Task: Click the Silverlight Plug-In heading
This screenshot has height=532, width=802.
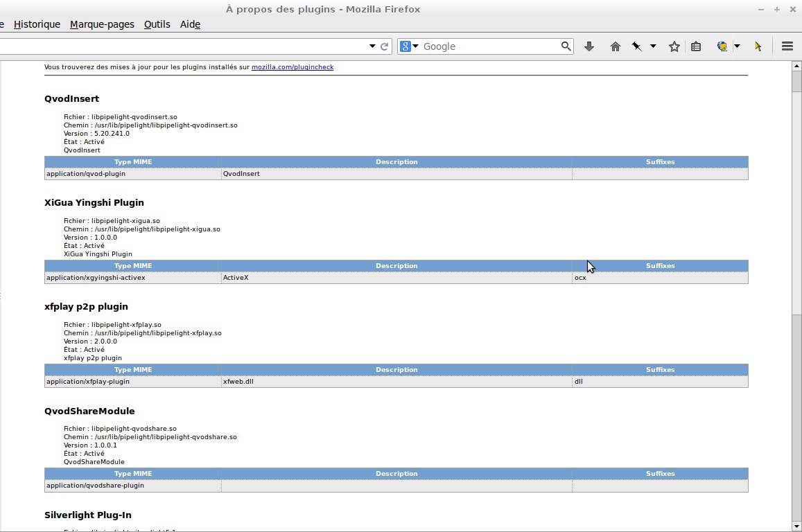Action: point(88,515)
